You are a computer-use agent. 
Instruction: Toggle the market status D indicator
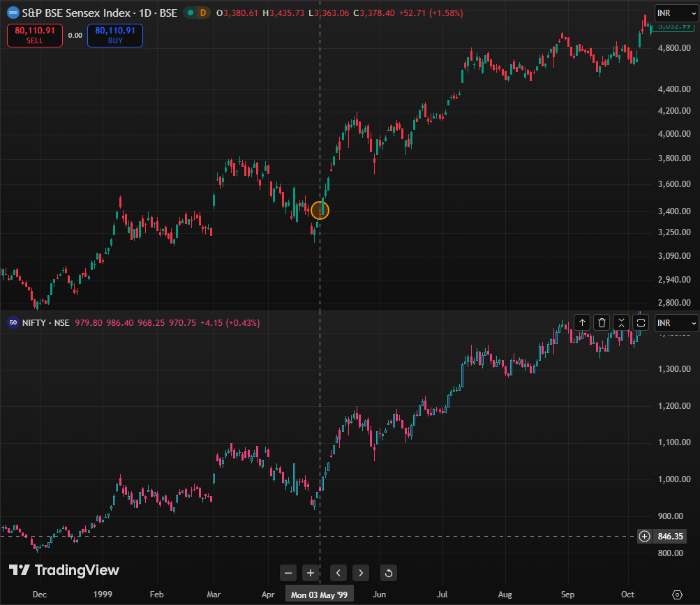click(x=203, y=13)
